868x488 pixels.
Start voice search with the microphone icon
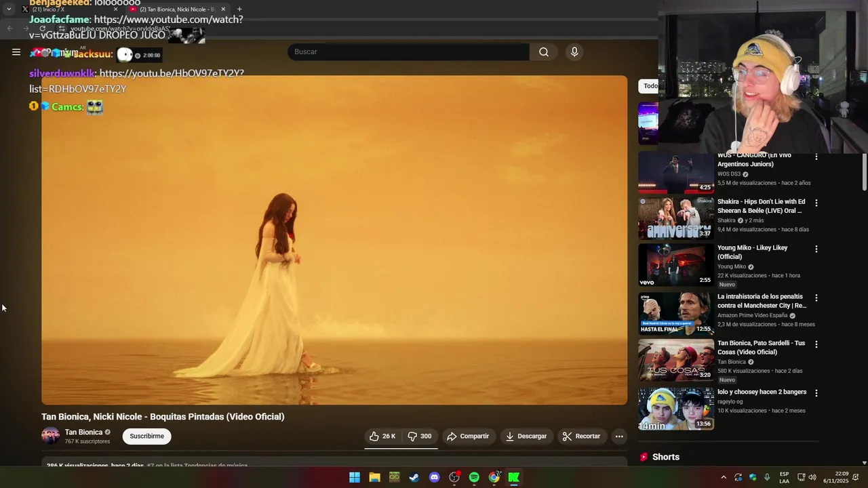pyautogui.click(x=574, y=52)
